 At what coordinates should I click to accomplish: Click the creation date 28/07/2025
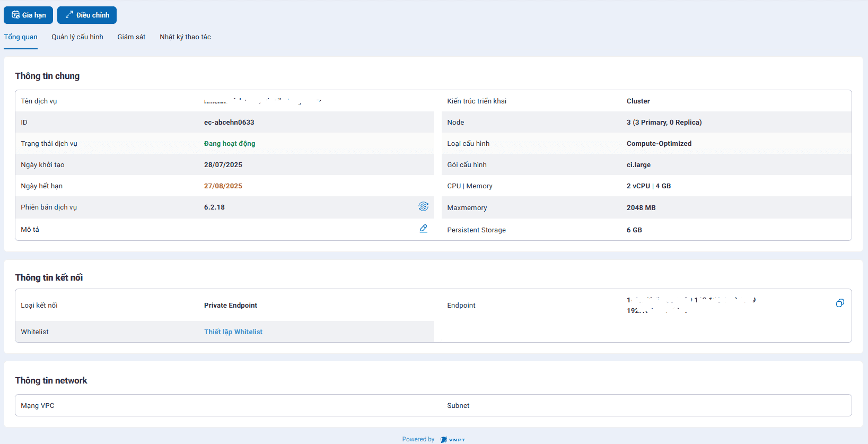[223, 165]
